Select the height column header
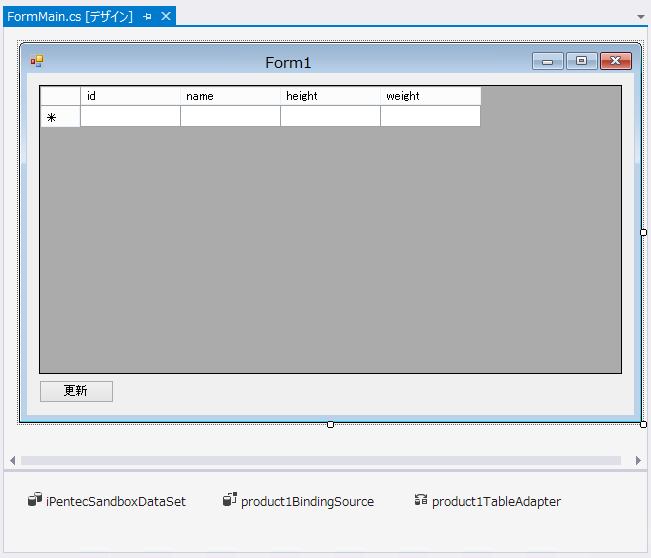The image size is (651, 558). (330, 96)
